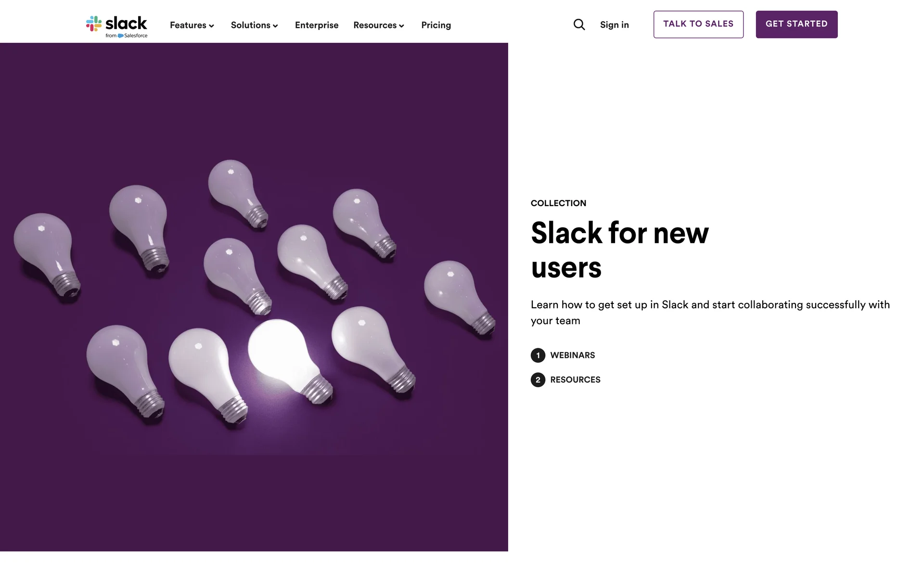Click the COLLECTION label above the heading

click(558, 203)
